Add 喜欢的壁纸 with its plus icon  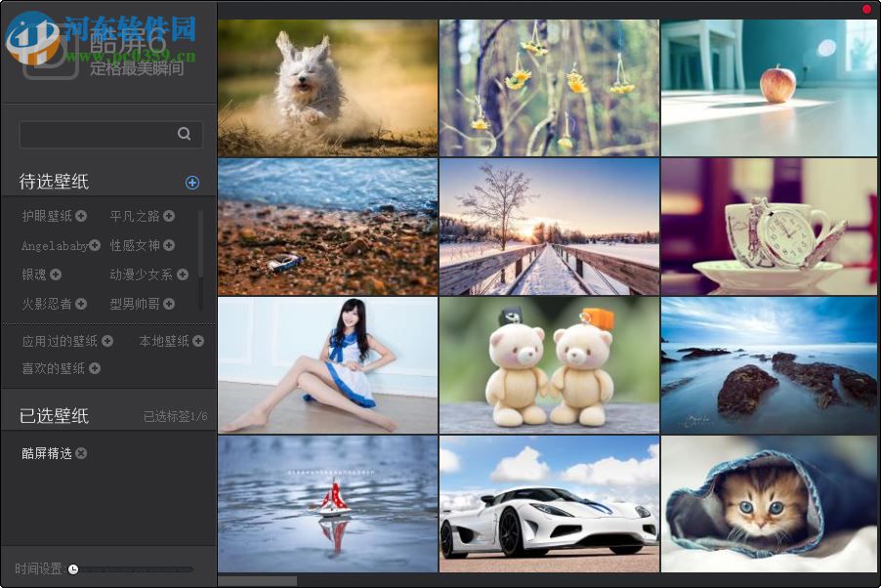click(x=95, y=368)
